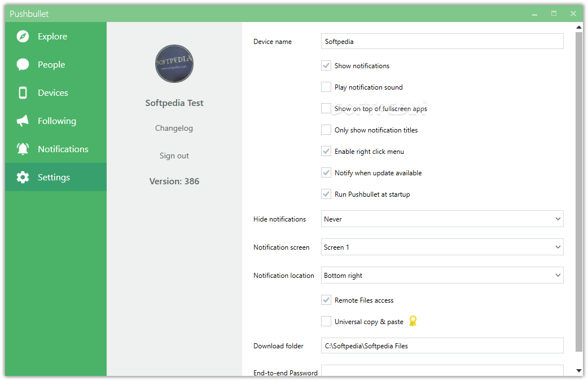
Task: Enable Universal copy & paste
Action: (326, 321)
